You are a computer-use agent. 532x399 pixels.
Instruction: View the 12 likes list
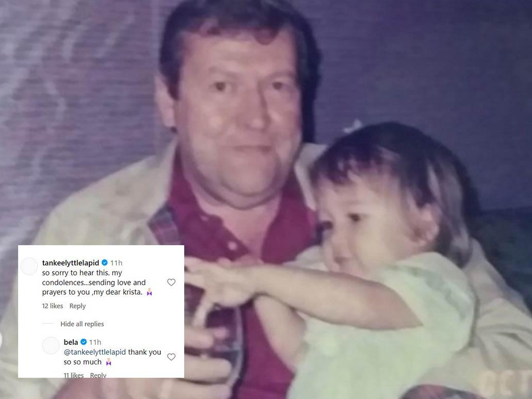pyautogui.click(x=53, y=306)
